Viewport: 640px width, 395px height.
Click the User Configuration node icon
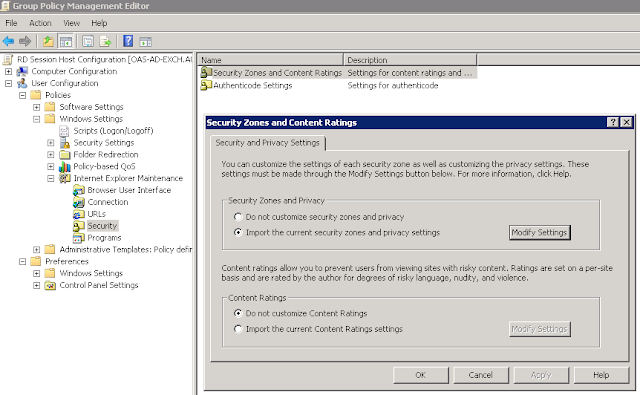click(x=22, y=83)
